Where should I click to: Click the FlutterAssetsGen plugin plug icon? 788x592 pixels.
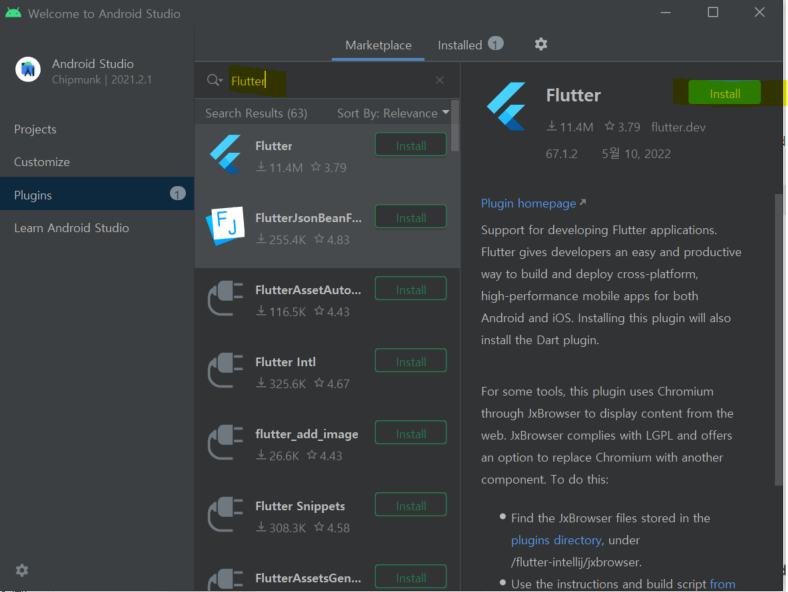coord(225,579)
